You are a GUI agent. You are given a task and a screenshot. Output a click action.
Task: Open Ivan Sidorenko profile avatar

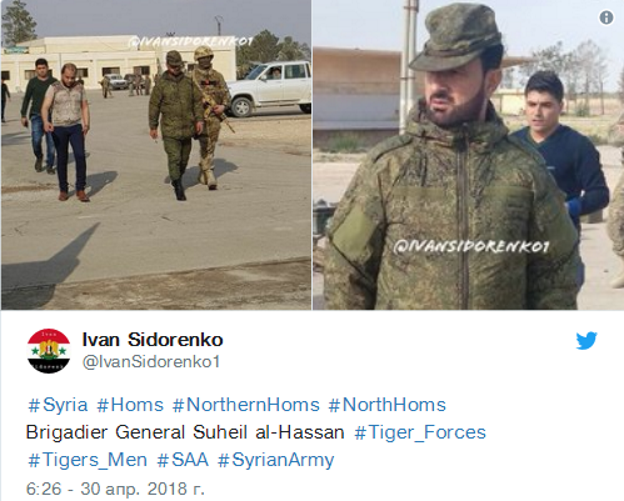49,351
